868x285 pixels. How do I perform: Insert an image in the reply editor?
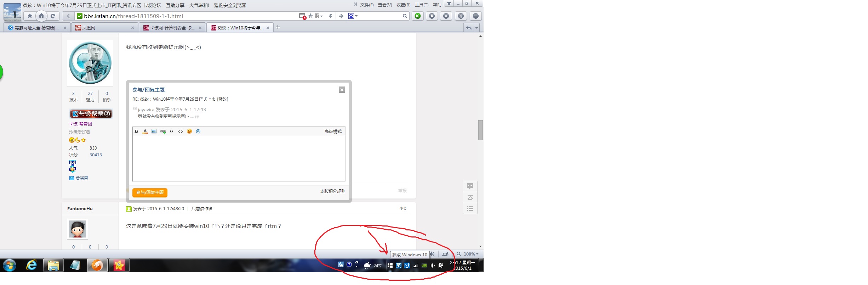[x=154, y=131]
